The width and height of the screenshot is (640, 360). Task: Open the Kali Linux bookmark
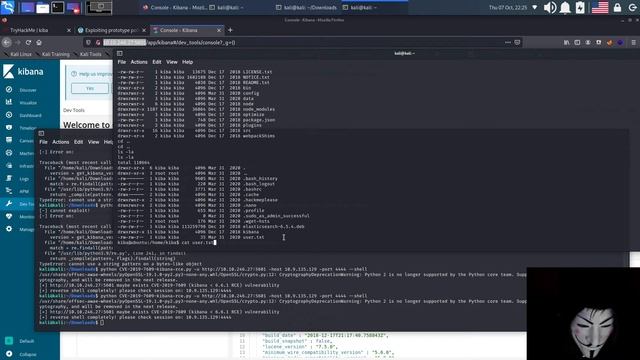pyautogui.click(x=18, y=54)
